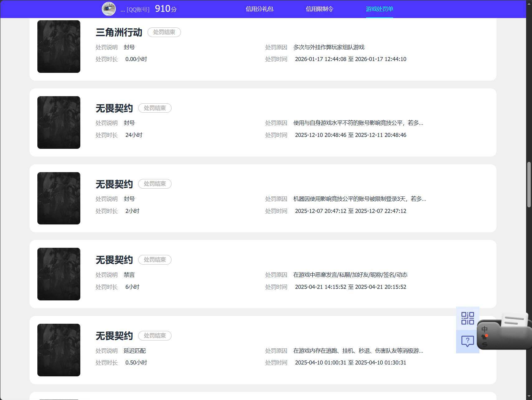Click the time range starting 2025-04-21 14:15:52

(x=351, y=287)
